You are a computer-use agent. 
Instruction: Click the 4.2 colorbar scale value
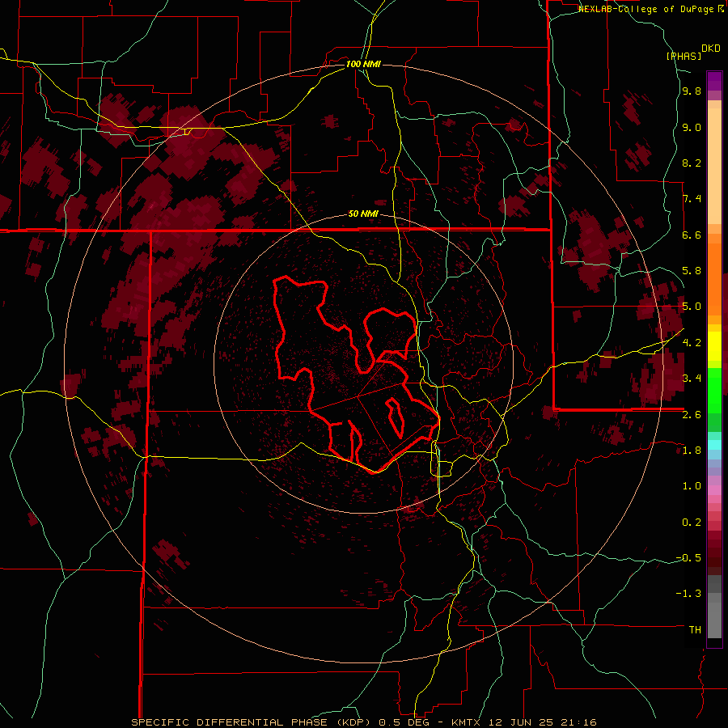pos(692,343)
